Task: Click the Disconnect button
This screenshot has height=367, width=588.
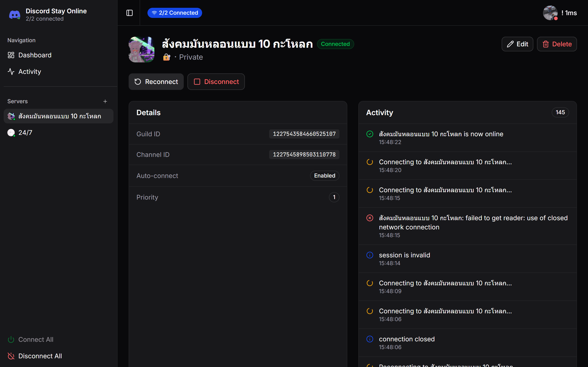Action: click(216, 82)
